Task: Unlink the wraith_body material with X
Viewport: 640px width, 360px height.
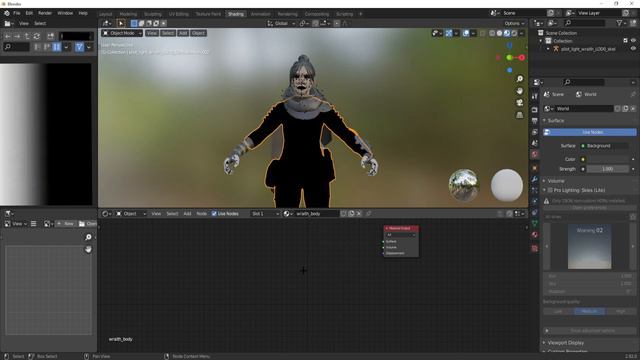Action: pyautogui.click(x=359, y=213)
